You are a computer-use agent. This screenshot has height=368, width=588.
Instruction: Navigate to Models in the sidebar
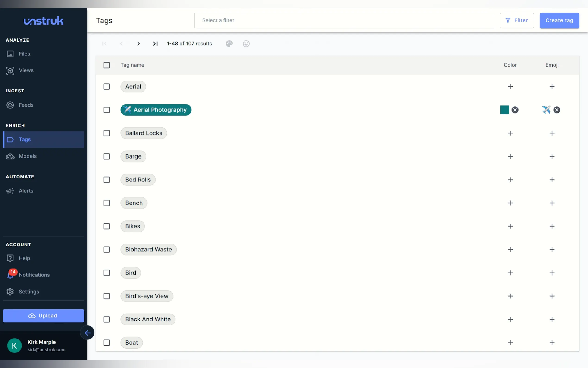point(28,156)
